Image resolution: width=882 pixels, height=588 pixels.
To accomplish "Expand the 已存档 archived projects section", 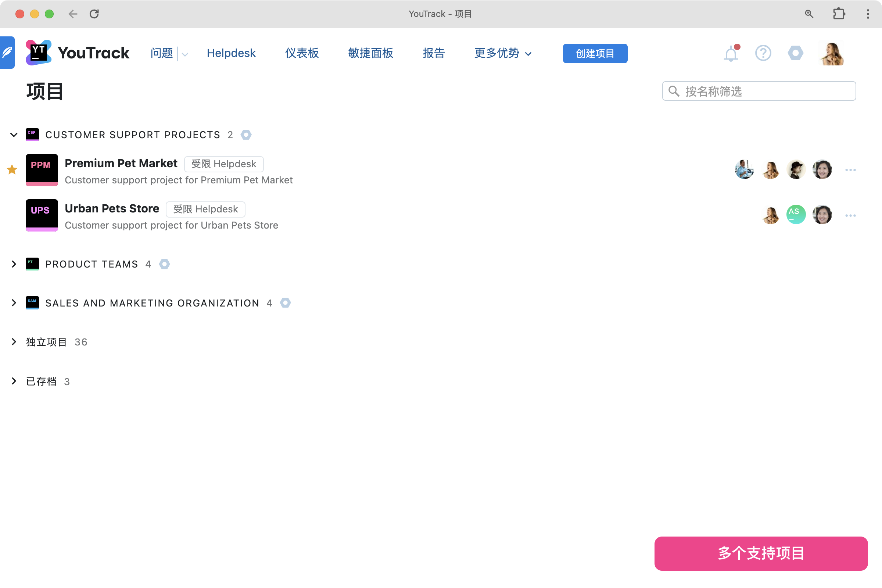I will coord(14,381).
